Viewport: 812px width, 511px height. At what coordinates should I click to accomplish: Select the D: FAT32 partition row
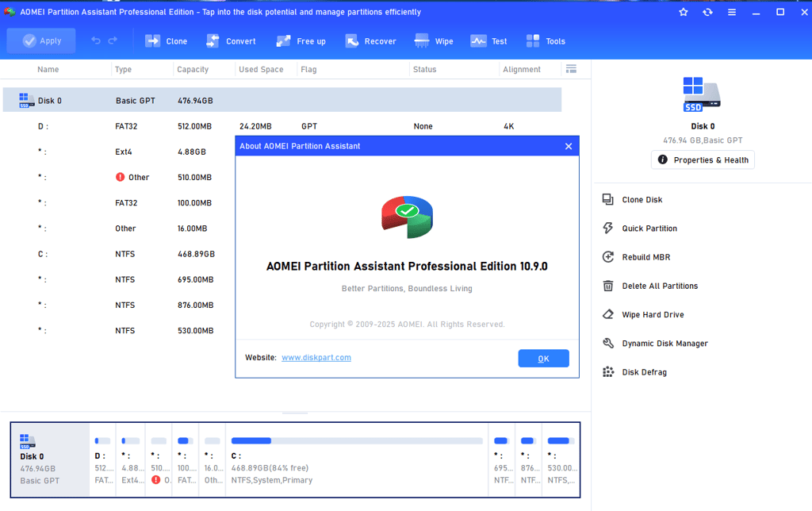282,126
